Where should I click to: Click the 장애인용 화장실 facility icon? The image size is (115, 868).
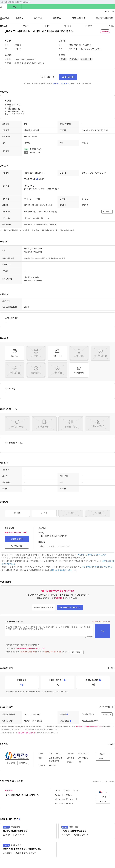point(71,424)
